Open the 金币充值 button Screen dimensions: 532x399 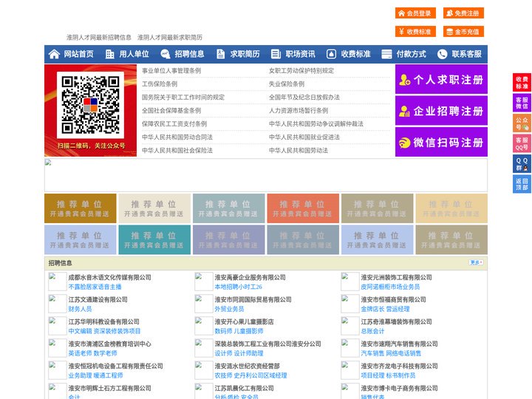(463, 32)
